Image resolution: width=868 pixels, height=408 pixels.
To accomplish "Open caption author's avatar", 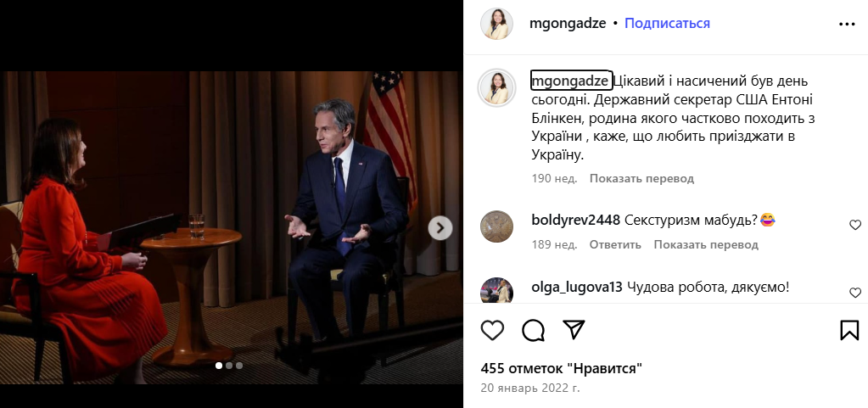I will point(496,87).
